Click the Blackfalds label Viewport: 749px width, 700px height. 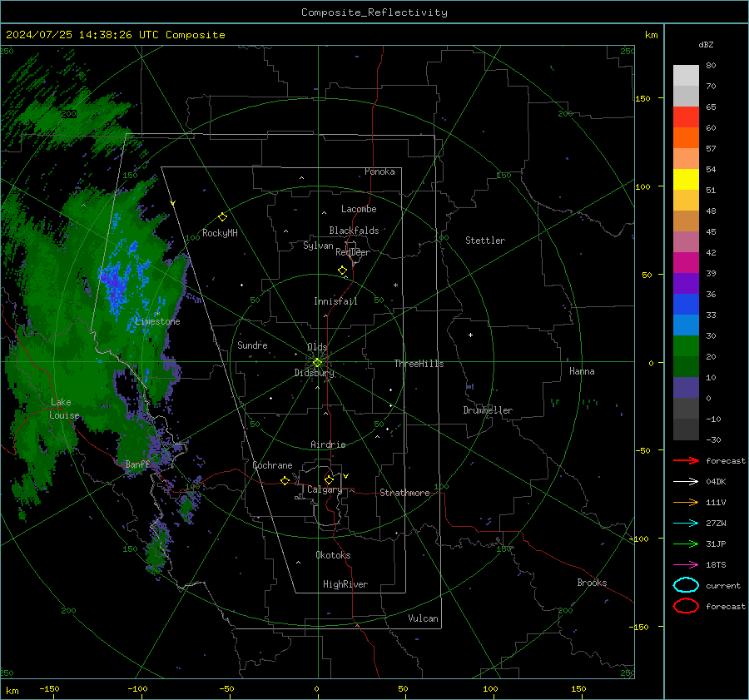pos(354,231)
